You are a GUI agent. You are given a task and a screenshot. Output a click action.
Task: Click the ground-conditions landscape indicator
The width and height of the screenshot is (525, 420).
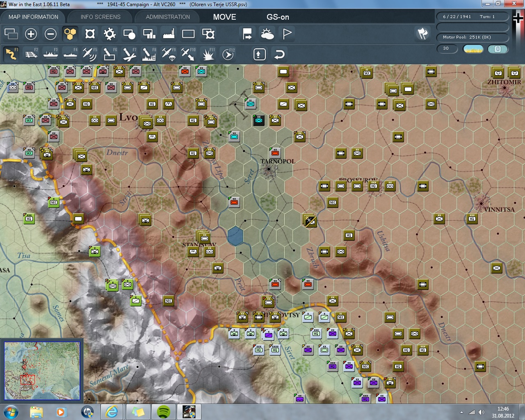coord(473,49)
